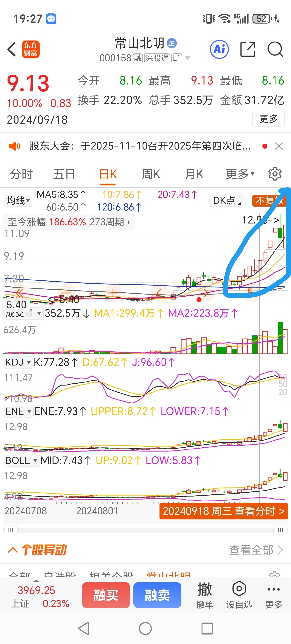Image resolution: width=291 pixels, height=644 pixels.
Task: Tap Android home navigation button
Action: (145, 628)
